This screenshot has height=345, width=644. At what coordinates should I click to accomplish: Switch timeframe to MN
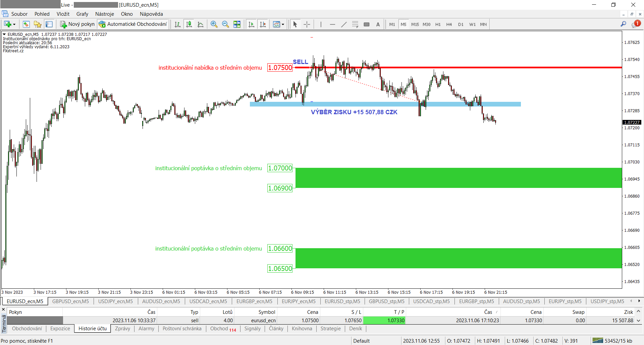click(x=483, y=24)
